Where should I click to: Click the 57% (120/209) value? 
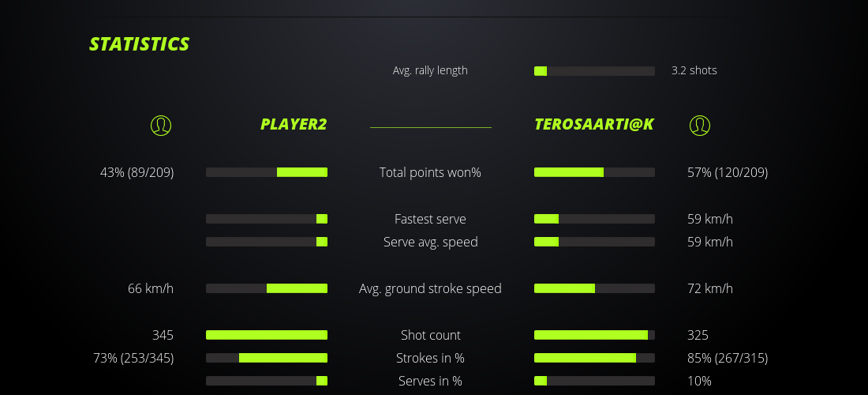pyautogui.click(x=728, y=172)
